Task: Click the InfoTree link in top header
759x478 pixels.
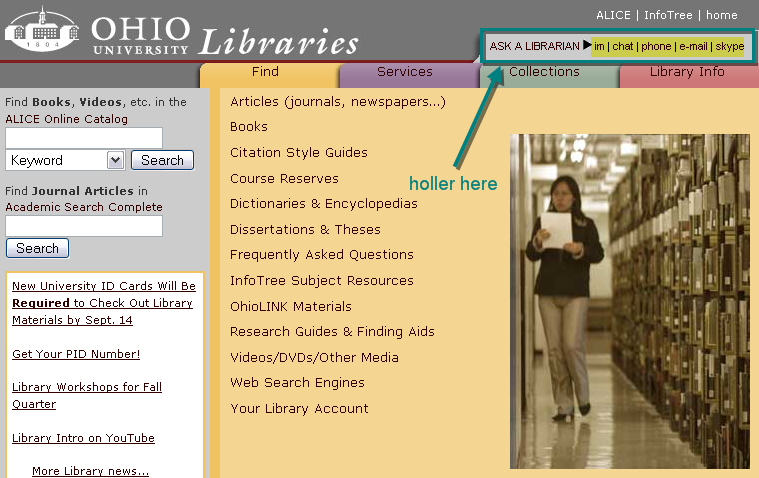Action: coord(668,15)
